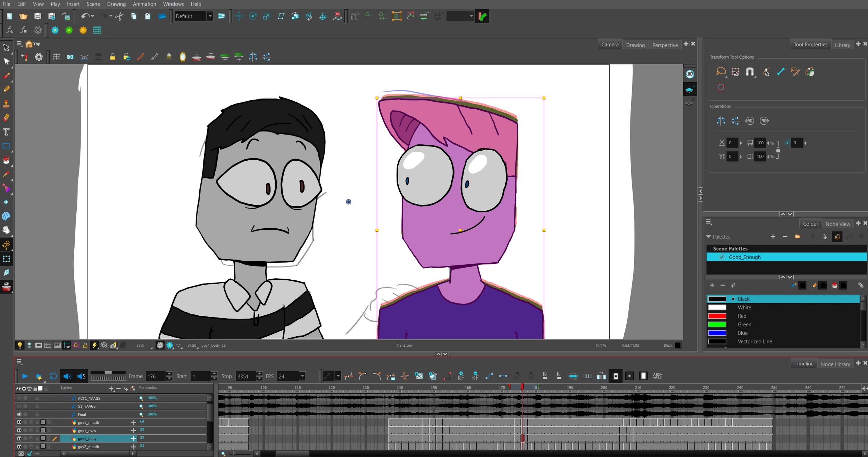Image resolution: width=868 pixels, height=457 pixels.
Task: Select the Red colour swatch
Action: point(717,316)
